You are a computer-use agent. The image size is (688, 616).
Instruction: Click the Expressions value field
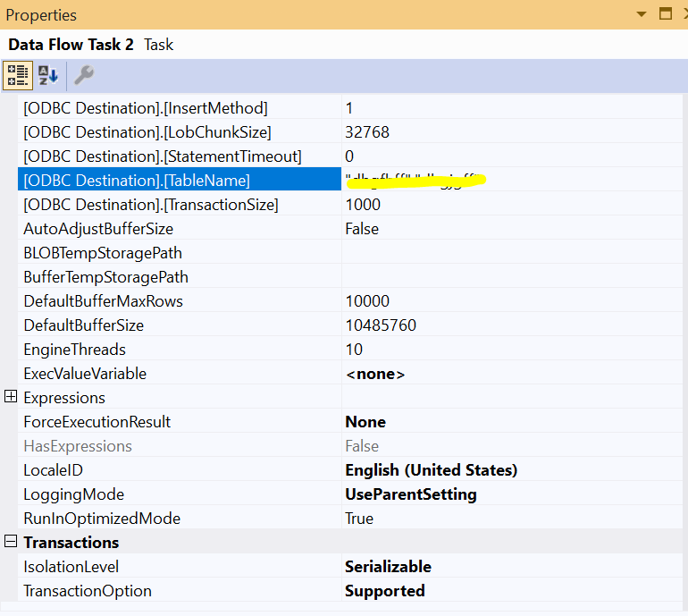tap(512, 398)
